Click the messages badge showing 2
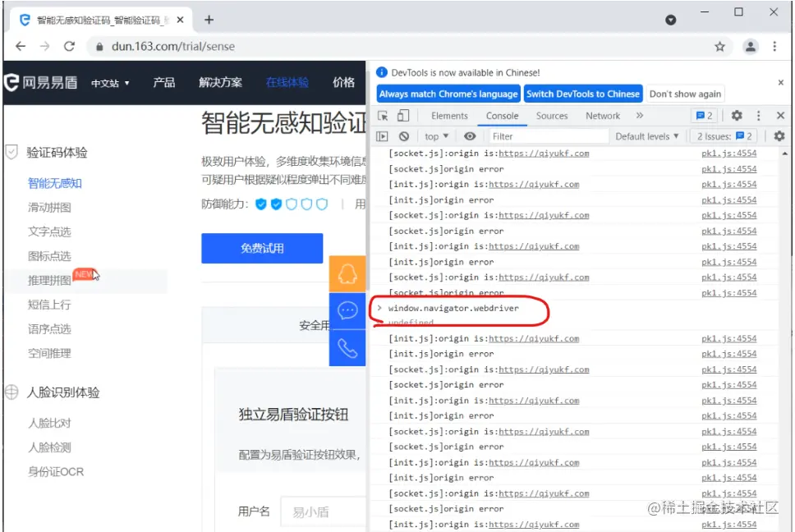 705,116
